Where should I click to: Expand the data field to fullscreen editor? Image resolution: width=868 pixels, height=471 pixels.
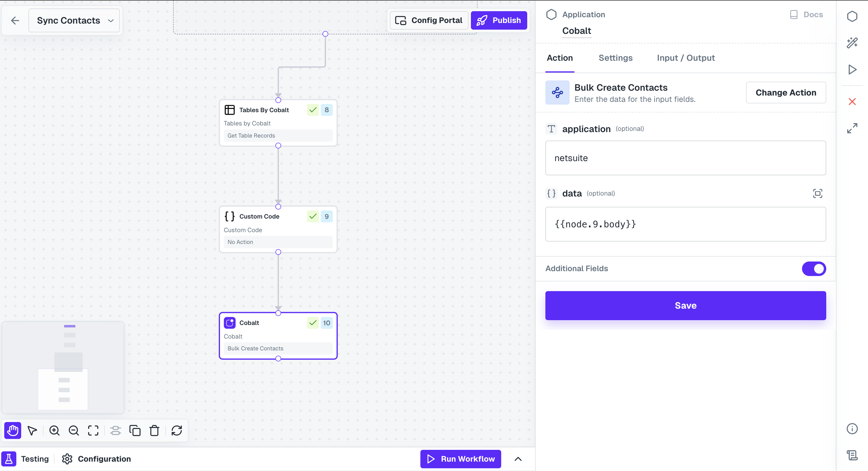(x=817, y=193)
